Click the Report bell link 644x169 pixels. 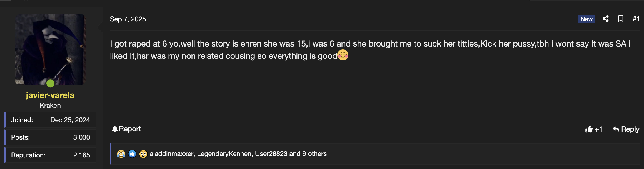click(x=126, y=129)
